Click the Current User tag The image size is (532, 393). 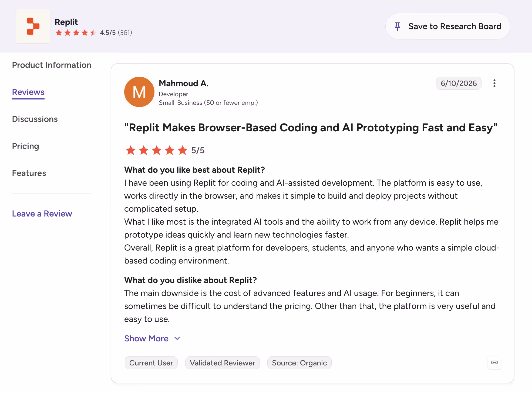(151, 363)
